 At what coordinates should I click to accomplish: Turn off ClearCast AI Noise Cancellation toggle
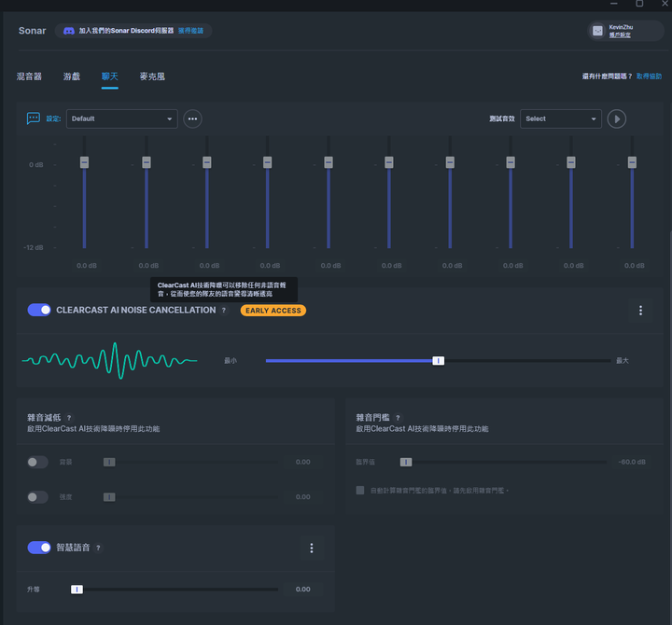point(39,310)
